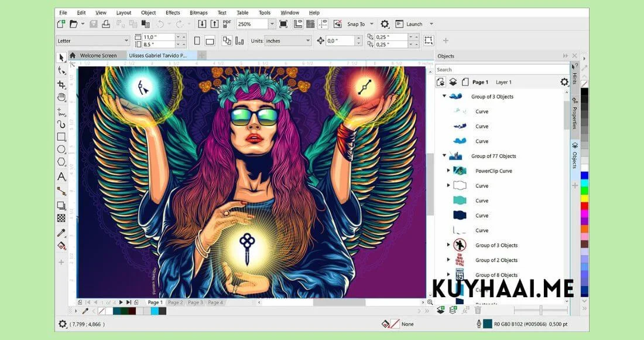Click the Open folder icon
644x340 pixels.
[74, 24]
